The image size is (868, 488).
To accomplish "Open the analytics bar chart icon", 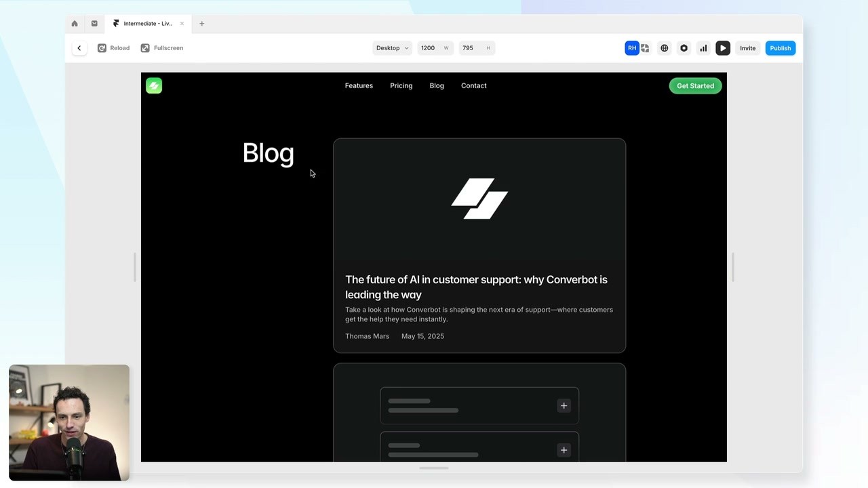I will 703,48.
